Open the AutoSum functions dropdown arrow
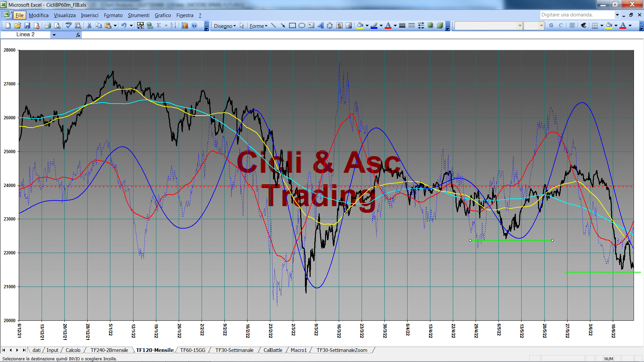Screen dimensions: 644x362 tap(166, 25)
